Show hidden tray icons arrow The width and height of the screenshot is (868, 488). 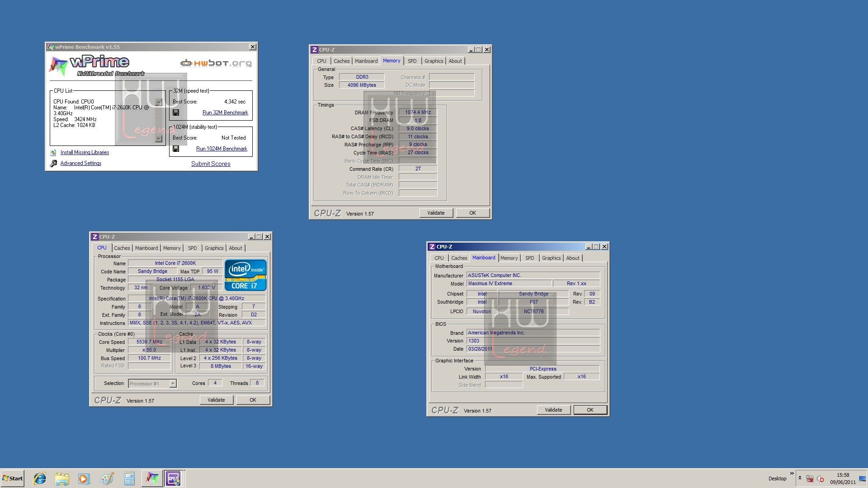point(800,478)
